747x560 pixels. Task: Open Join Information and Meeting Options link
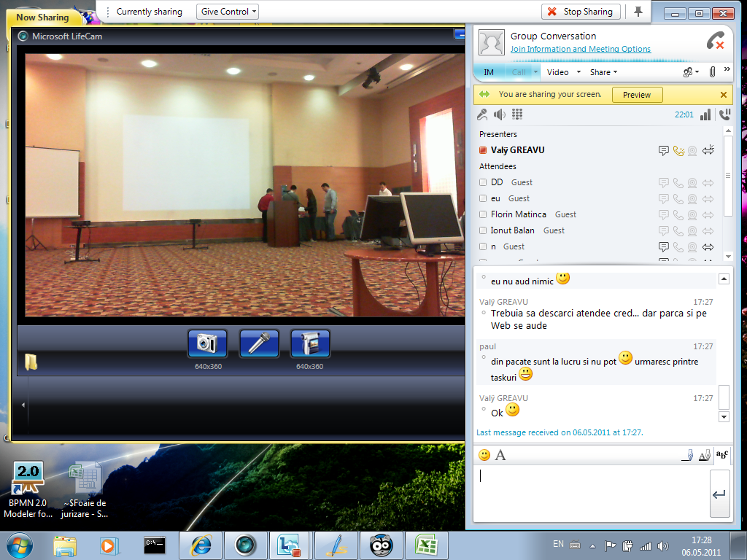click(581, 50)
